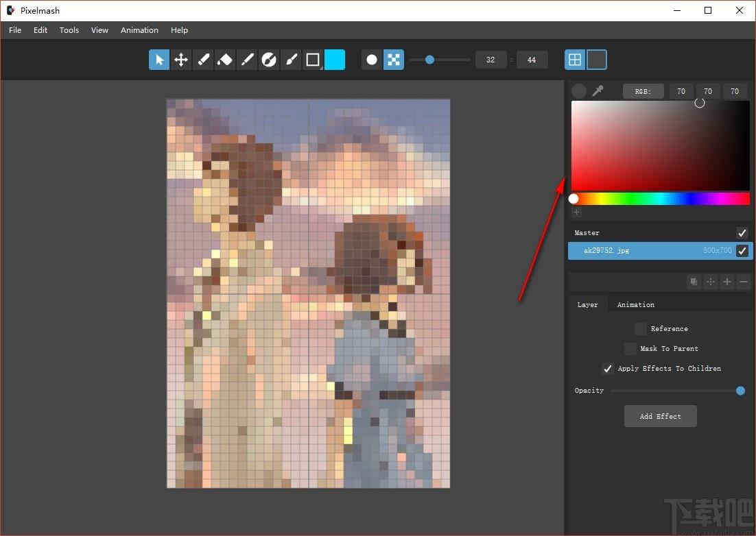The height and width of the screenshot is (536, 756).
Task: Enable the grid view layout button
Action: (575, 60)
